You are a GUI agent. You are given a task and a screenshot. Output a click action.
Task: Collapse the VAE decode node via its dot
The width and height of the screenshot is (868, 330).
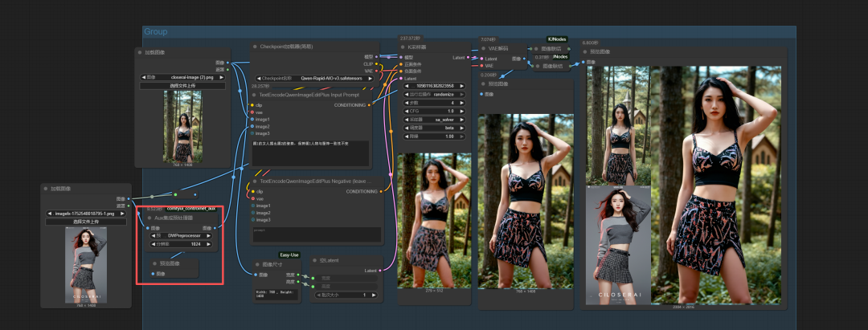[x=484, y=48]
